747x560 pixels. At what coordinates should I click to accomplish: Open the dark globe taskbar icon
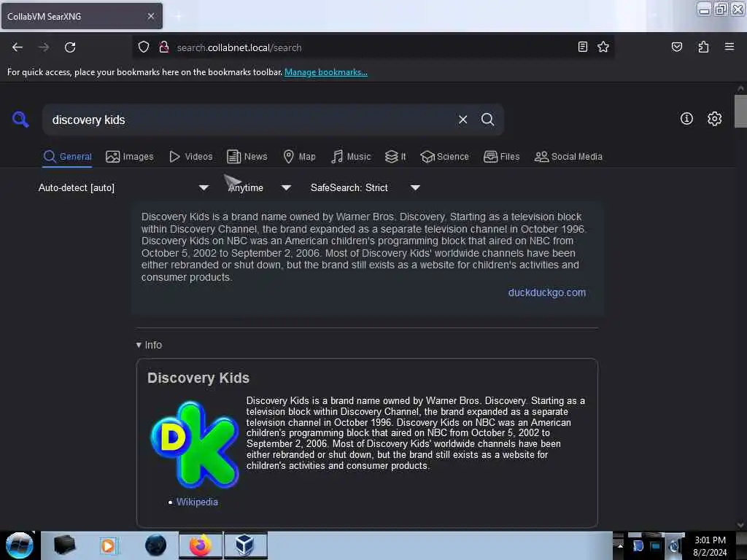point(155,545)
